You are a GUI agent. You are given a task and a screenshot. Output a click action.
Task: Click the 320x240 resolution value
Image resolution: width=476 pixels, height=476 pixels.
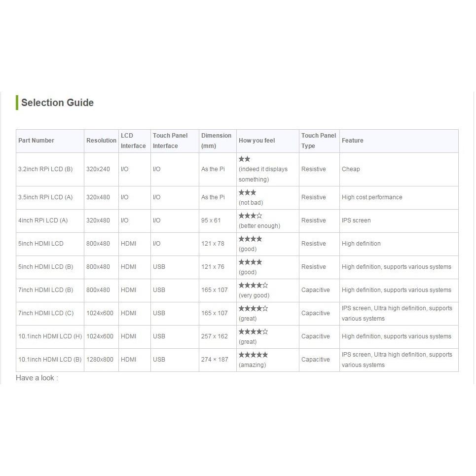pyautogui.click(x=98, y=169)
